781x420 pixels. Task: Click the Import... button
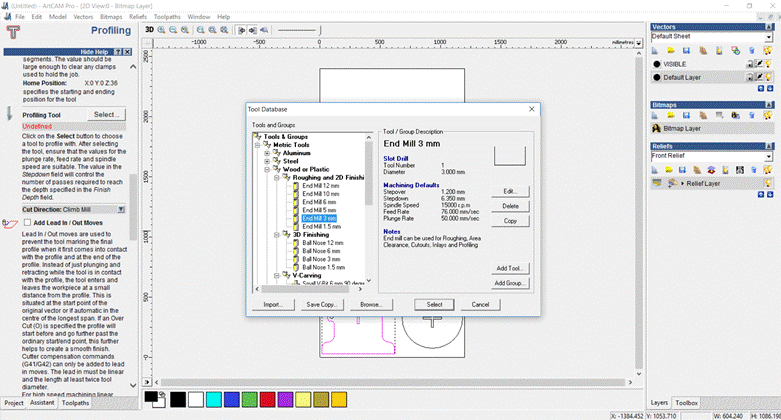(273, 304)
